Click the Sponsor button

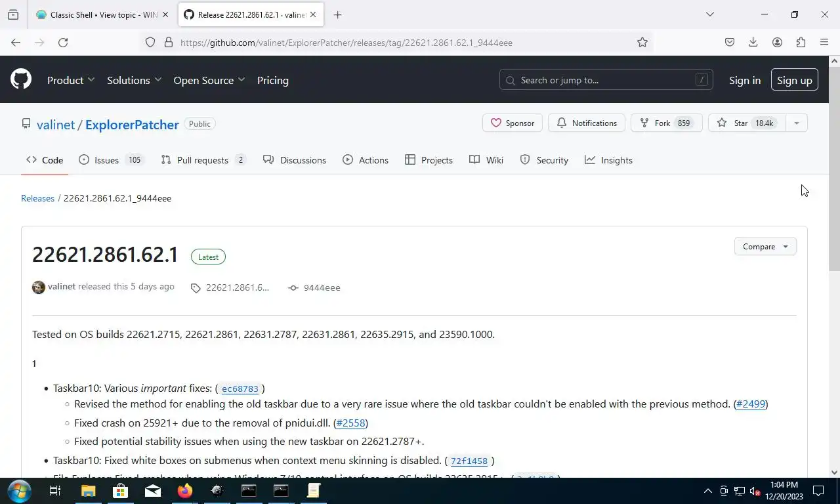click(x=513, y=123)
